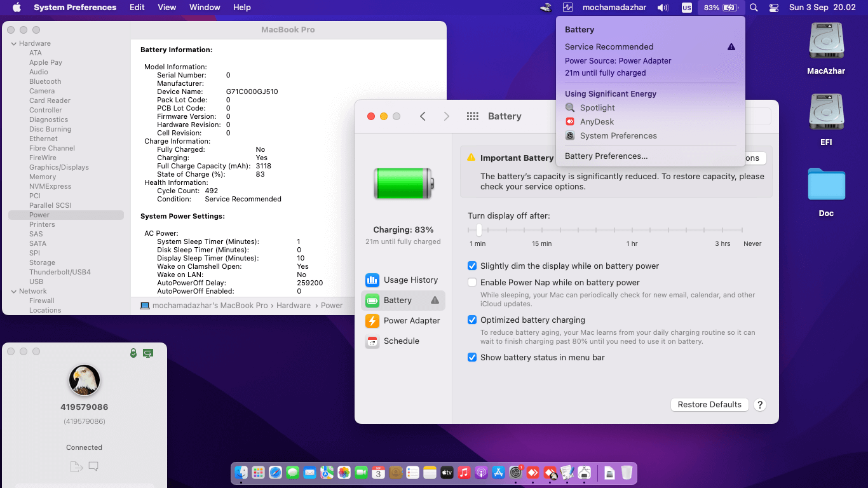The height and width of the screenshot is (488, 868).
Task: Open Messages from the dock
Action: (292, 472)
